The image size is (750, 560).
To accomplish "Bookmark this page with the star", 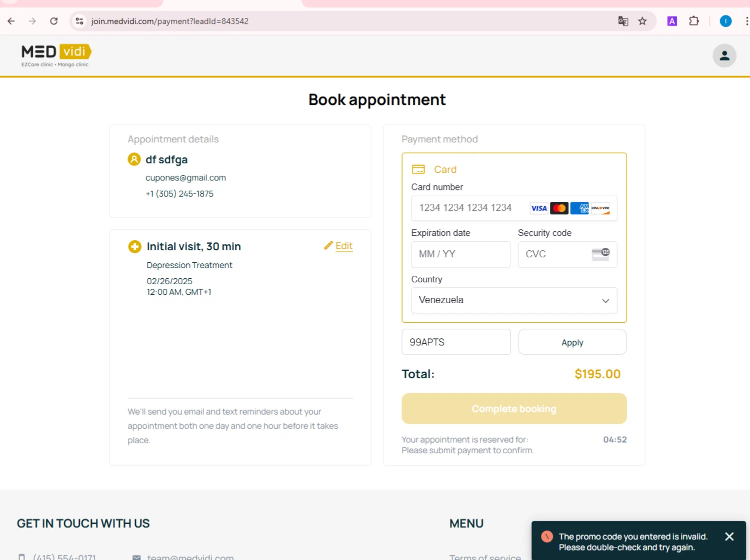I will pos(642,21).
